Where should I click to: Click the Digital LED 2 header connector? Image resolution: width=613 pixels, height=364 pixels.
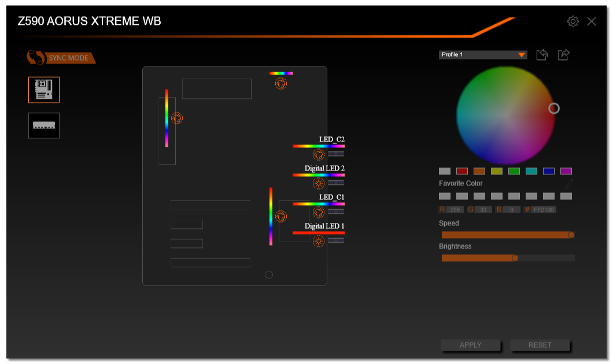pyautogui.click(x=336, y=183)
